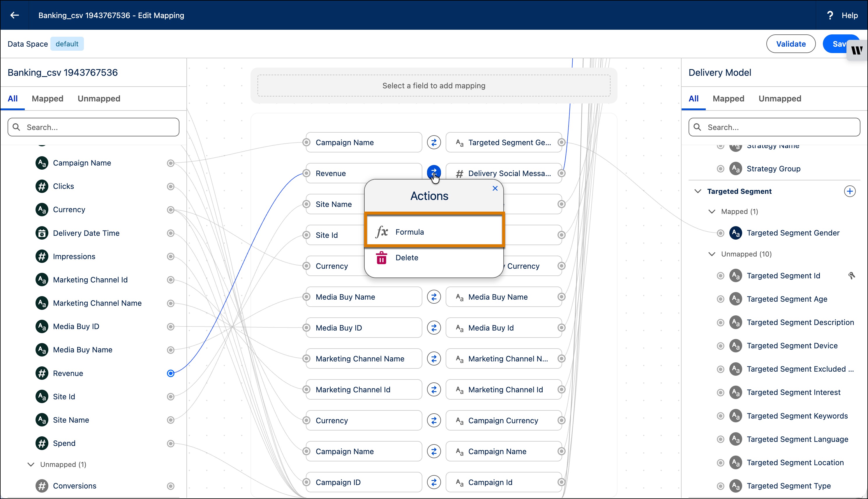Collapse the Targeted Segment section
Image resolution: width=868 pixels, height=499 pixels.
click(698, 191)
